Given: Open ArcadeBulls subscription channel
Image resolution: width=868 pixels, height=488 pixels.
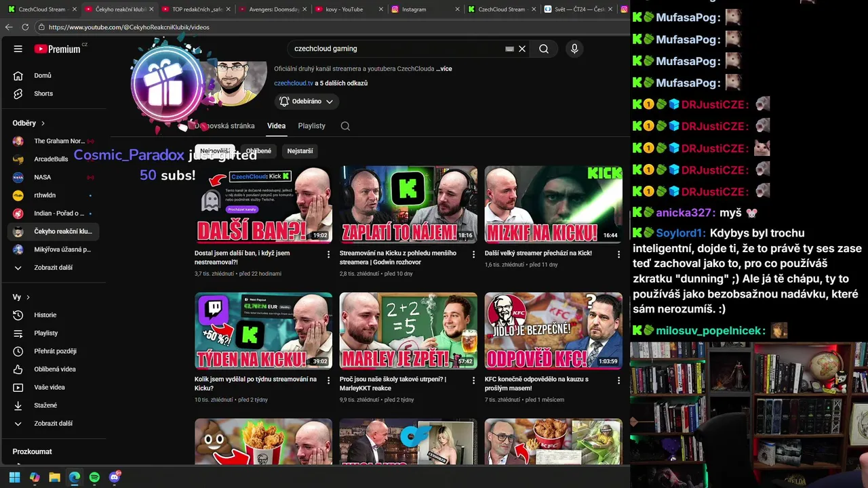Looking at the screenshot, I should [x=52, y=159].
